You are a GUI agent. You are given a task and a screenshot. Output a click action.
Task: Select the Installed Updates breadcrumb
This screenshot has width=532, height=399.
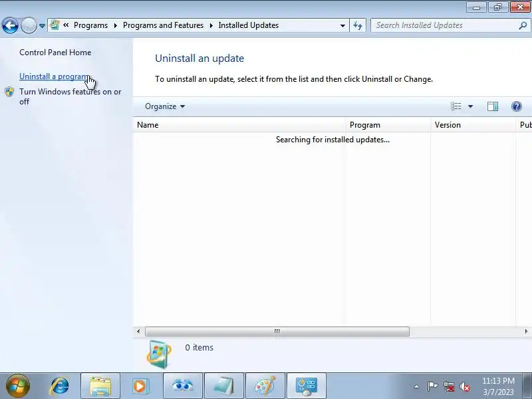click(x=248, y=25)
